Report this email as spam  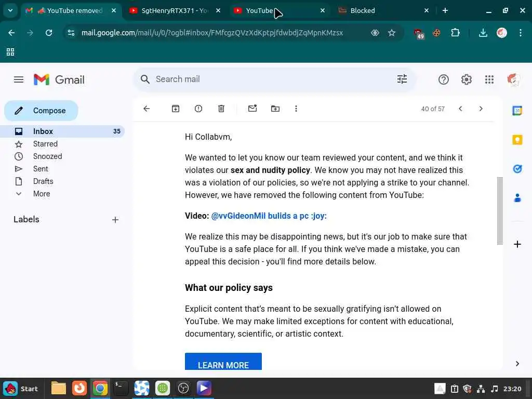(198, 109)
